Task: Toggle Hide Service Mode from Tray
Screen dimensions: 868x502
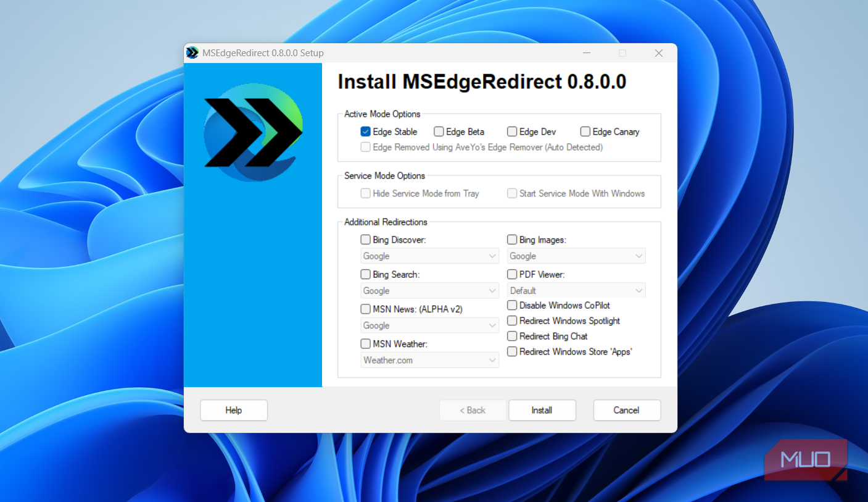Action: [x=366, y=193]
